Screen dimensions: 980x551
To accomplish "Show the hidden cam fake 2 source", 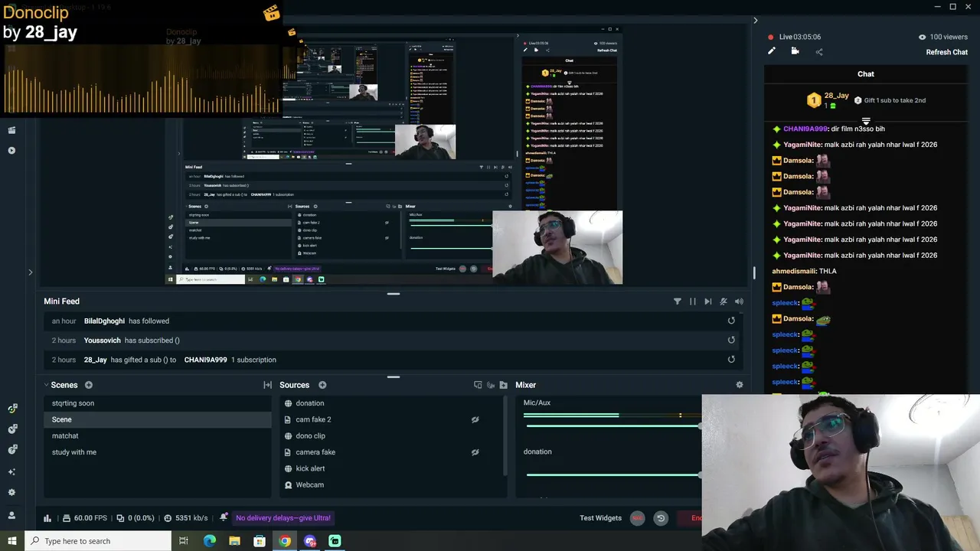I will [475, 419].
